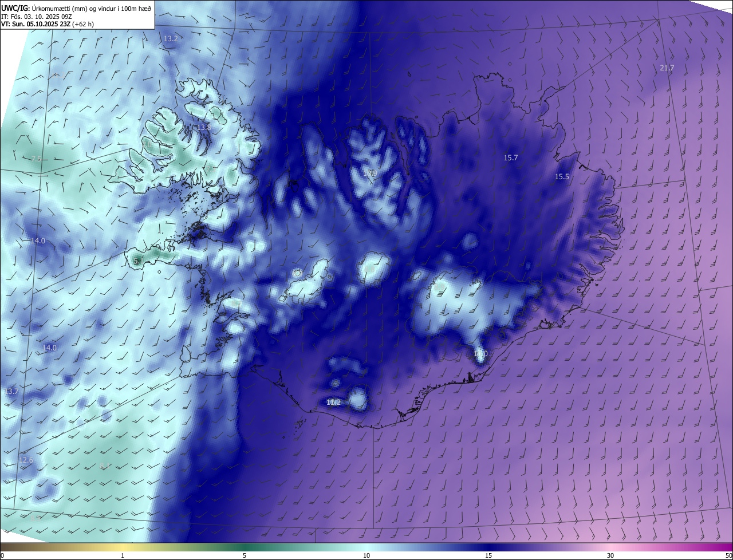
Task: Click the 1 tick on the color scale
Action: pos(123,555)
